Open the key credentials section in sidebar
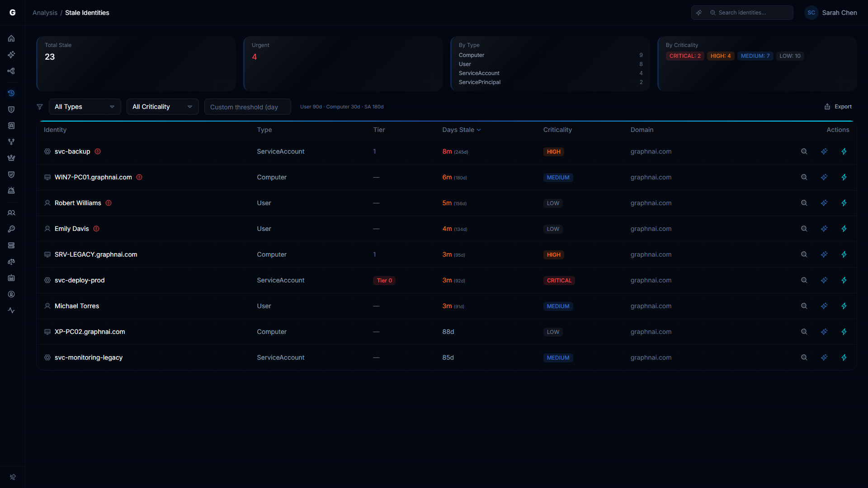Screen dimensions: 868x488 [11, 229]
